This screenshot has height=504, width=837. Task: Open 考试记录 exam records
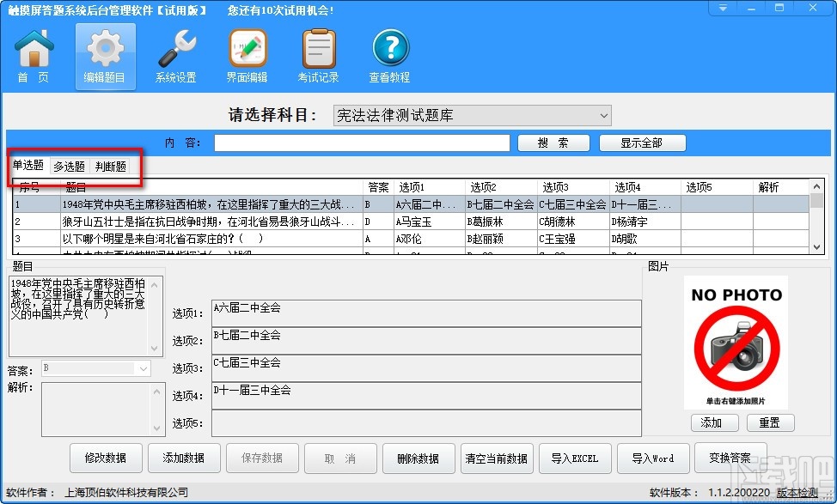pyautogui.click(x=318, y=54)
